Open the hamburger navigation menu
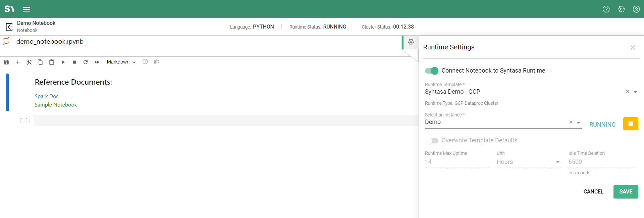This screenshot has height=218, width=644. 26,9
